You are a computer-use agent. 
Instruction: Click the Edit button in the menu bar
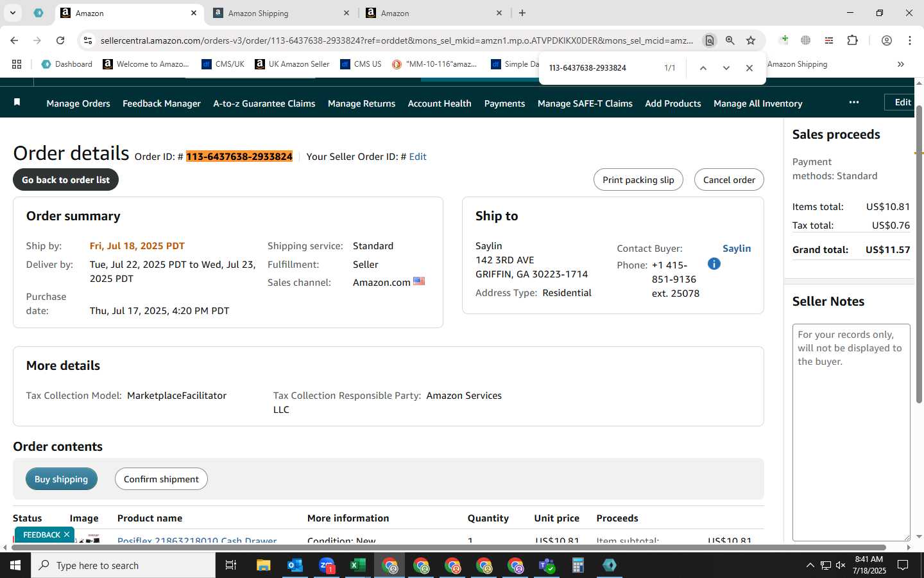900,103
